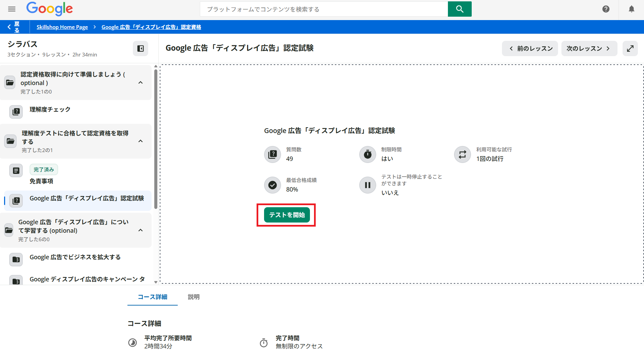Click the pause icon for test suspension
The width and height of the screenshot is (644, 361).
(368, 185)
